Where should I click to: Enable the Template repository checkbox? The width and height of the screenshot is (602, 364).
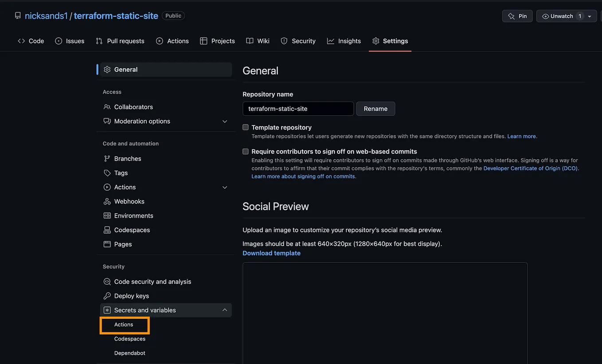245,127
